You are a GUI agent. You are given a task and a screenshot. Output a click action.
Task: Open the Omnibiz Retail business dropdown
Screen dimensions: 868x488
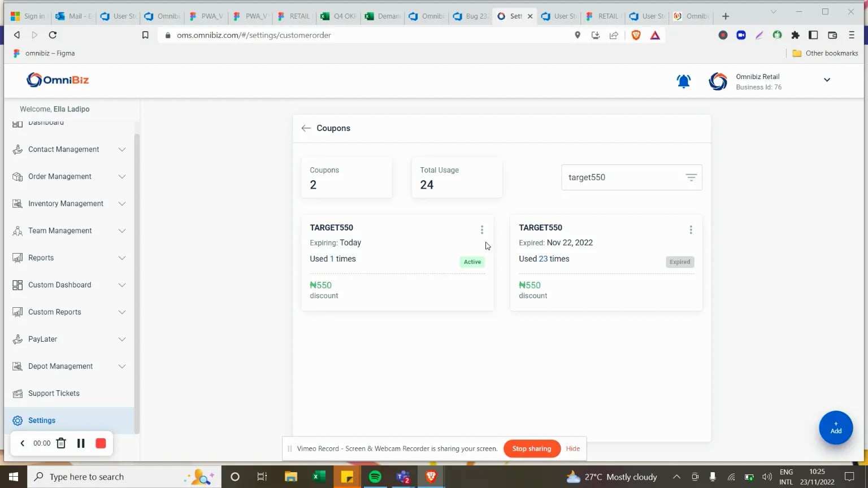[827, 80]
